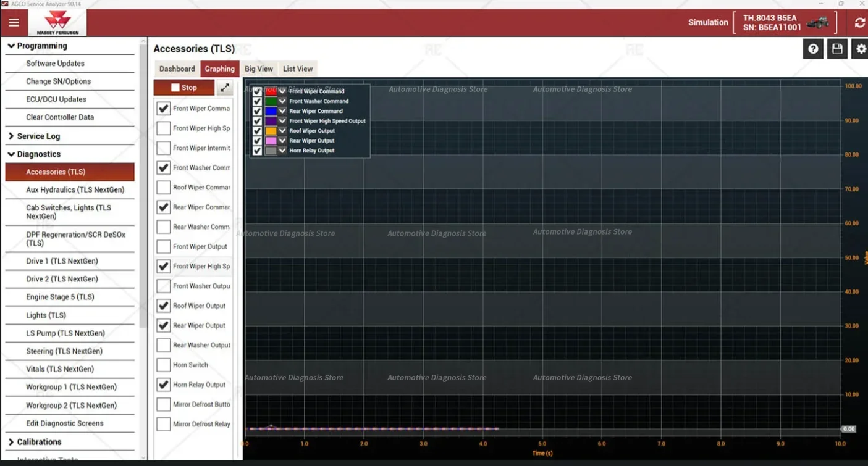Hide Front Wiper Command via legend checkbox
Image resolution: width=868 pixels, height=466 pixels.
tap(257, 91)
